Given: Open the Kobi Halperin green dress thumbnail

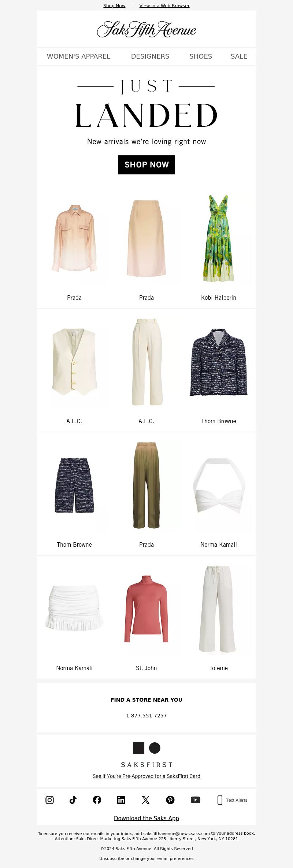Looking at the screenshot, I should [219, 239].
